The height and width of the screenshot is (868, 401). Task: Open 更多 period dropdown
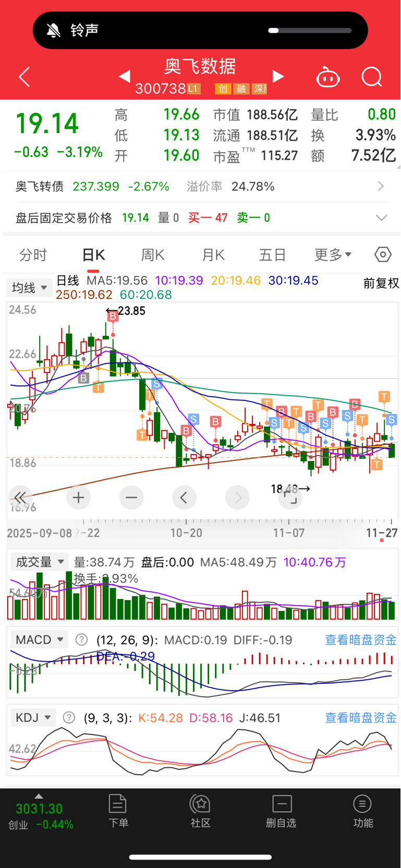[333, 255]
